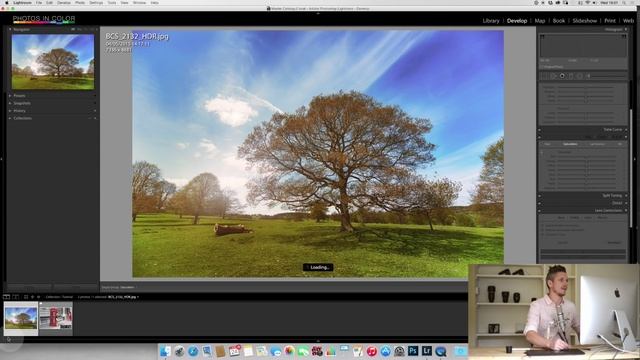640x360 pixels.
Task: Select the Radial Filter tool
Action: (580, 76)
